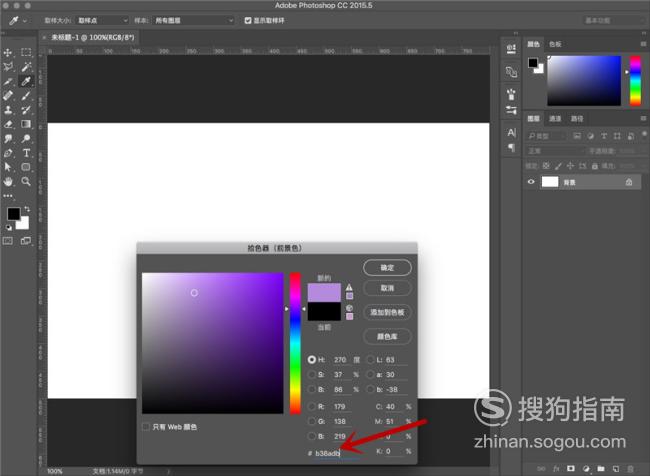This screenshot has height=476, width=650.
Task: Select the G green radio button
Action: point(312,422)
